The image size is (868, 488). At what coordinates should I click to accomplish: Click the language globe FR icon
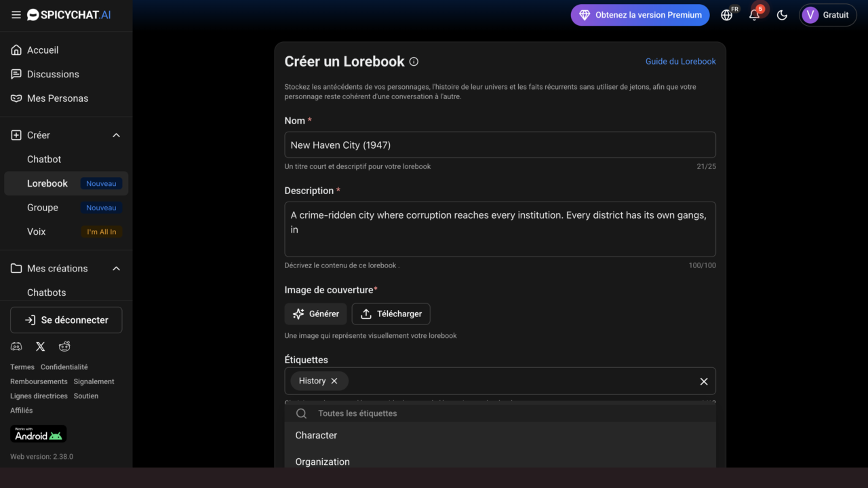pos(728,15)
